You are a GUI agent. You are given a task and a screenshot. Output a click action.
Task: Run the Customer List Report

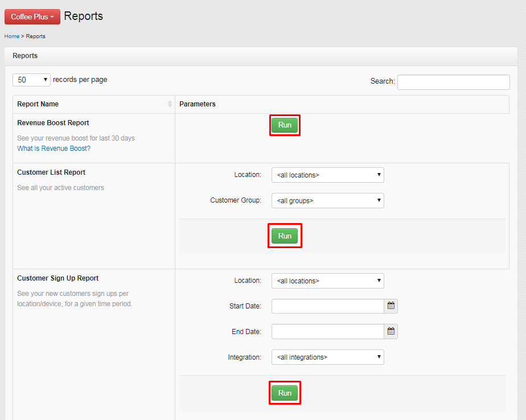coord(285,236)
